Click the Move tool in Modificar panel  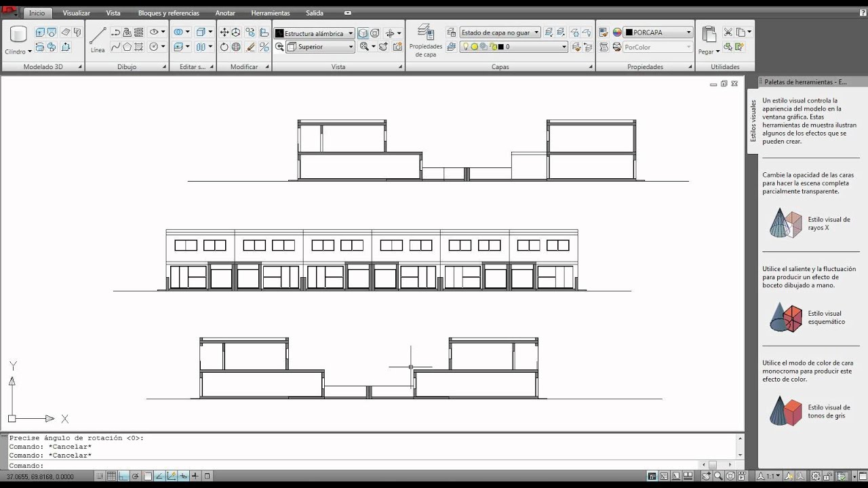click(x=224, y=33)
